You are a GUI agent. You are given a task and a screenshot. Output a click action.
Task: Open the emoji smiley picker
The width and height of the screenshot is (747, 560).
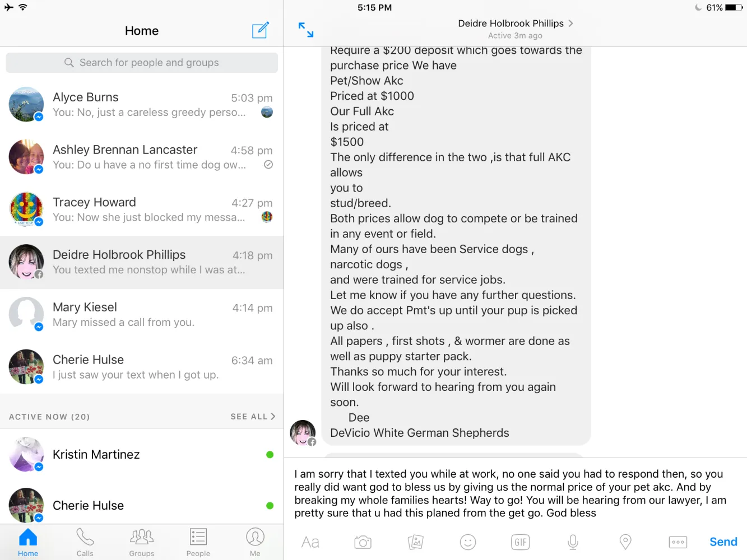[468, 542]
